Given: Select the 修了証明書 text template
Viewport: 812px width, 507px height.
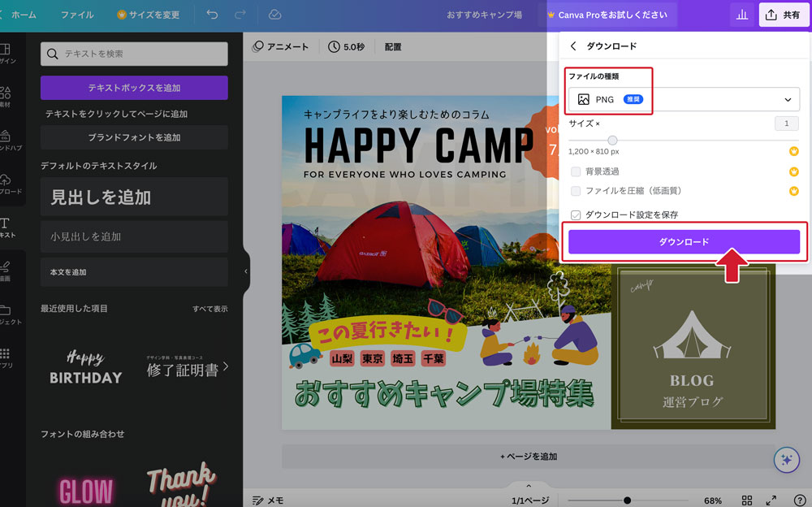Looking at the screenshot, I should (182, 367).
